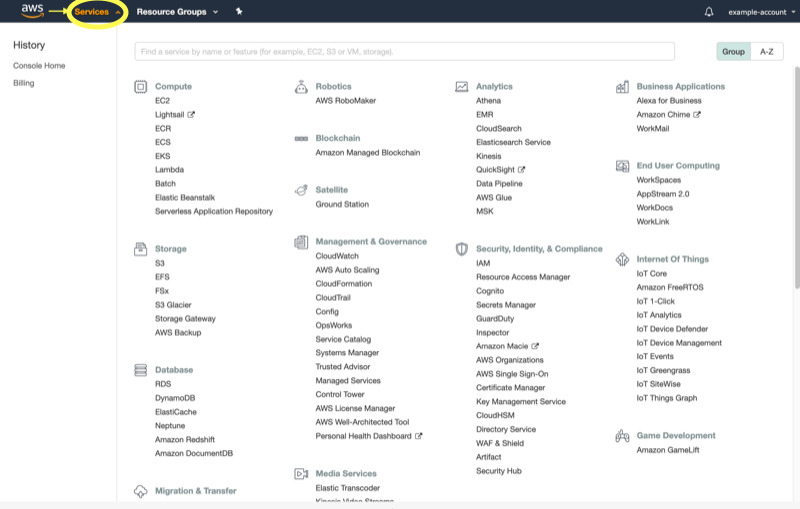Open DynamoDB
The image size is (800, 509).
(175, 398)
